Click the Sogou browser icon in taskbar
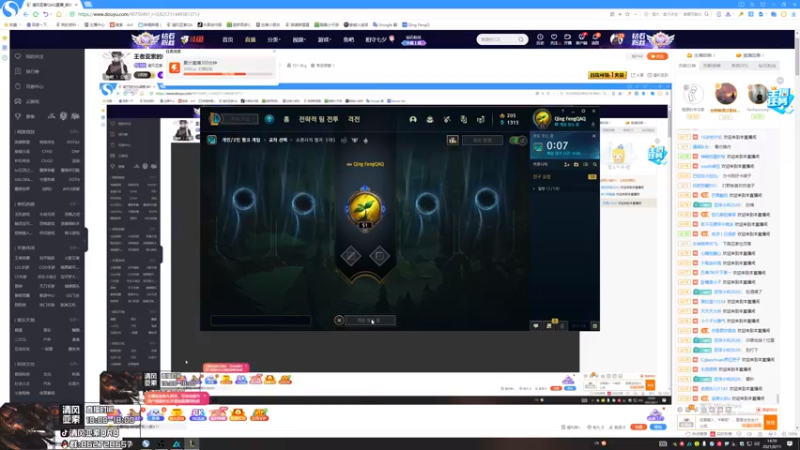The image size is (800, 450). [x=146, y=444]
